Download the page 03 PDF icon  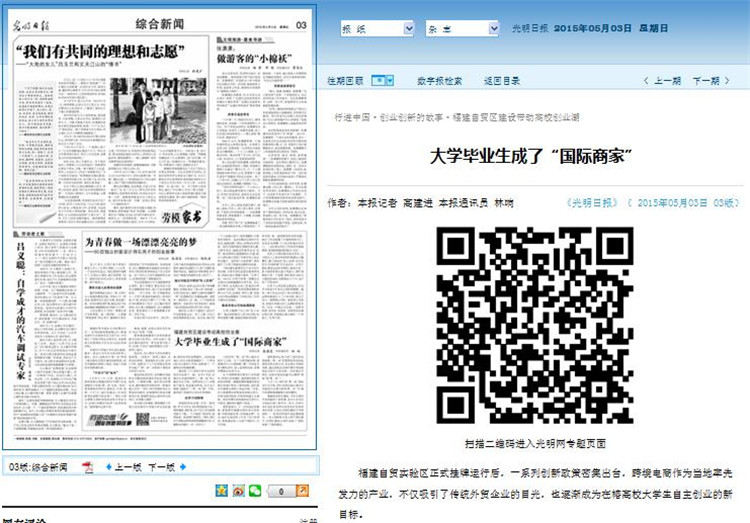tap(88, 467)
